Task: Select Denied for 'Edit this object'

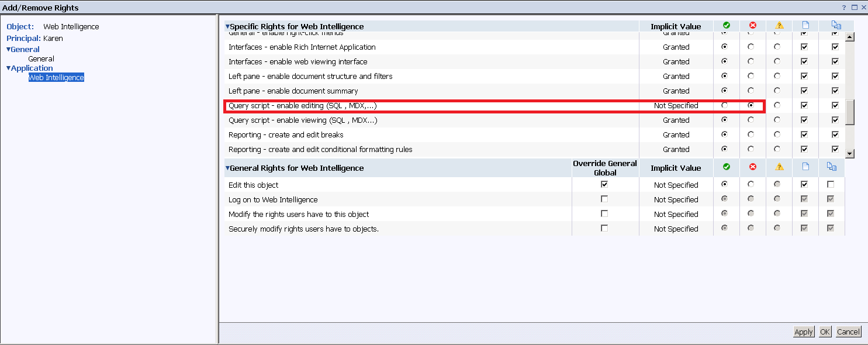Action: (751, 185)
